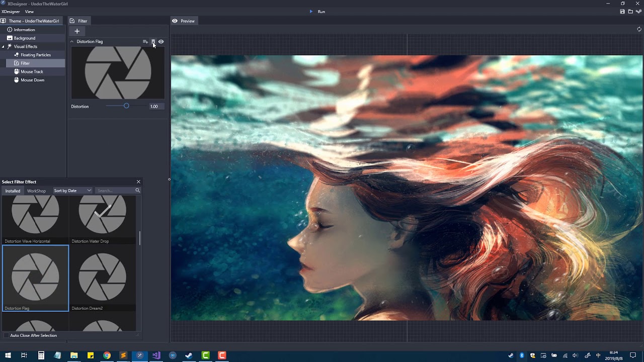Select Mouse Track effect

tap(32, 72)
